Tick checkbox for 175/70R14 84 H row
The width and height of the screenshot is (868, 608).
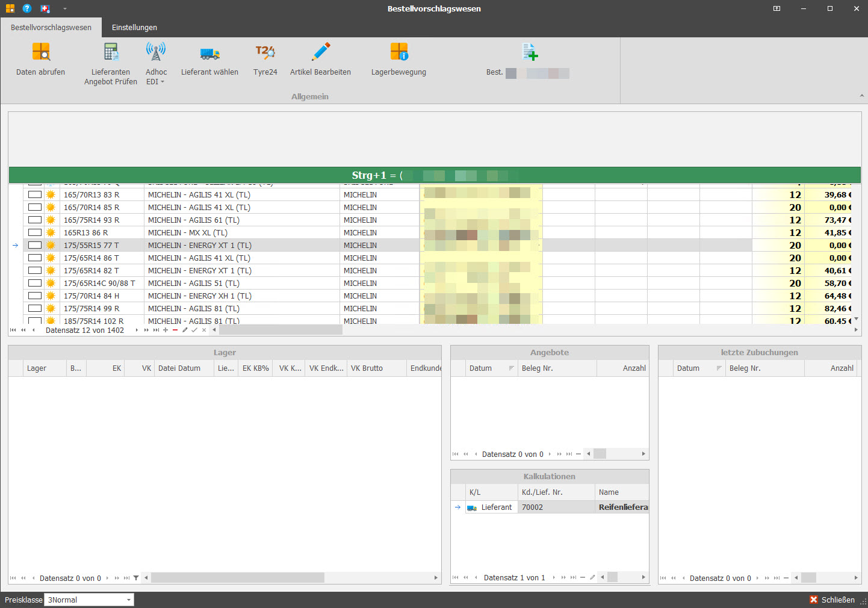point(35,296)
